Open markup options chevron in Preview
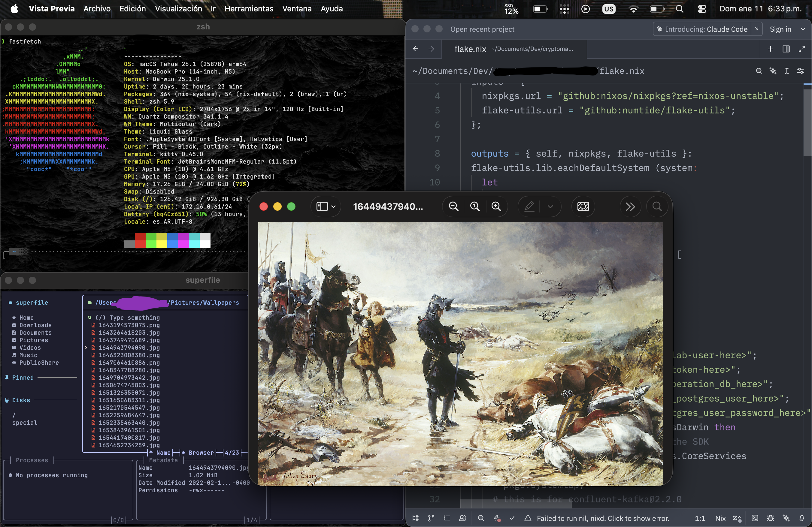 (550, 206)
